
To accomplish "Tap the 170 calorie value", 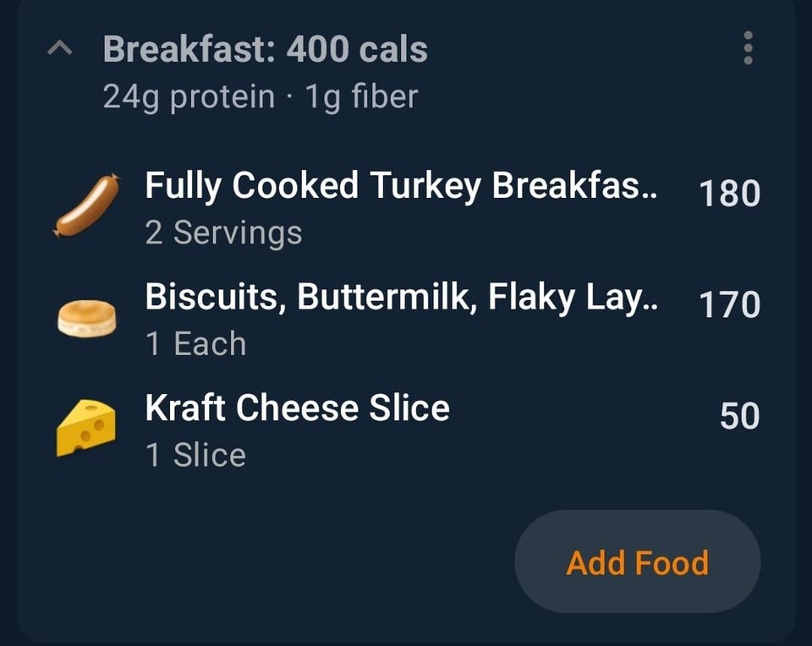I will click(x=729, y=304).
